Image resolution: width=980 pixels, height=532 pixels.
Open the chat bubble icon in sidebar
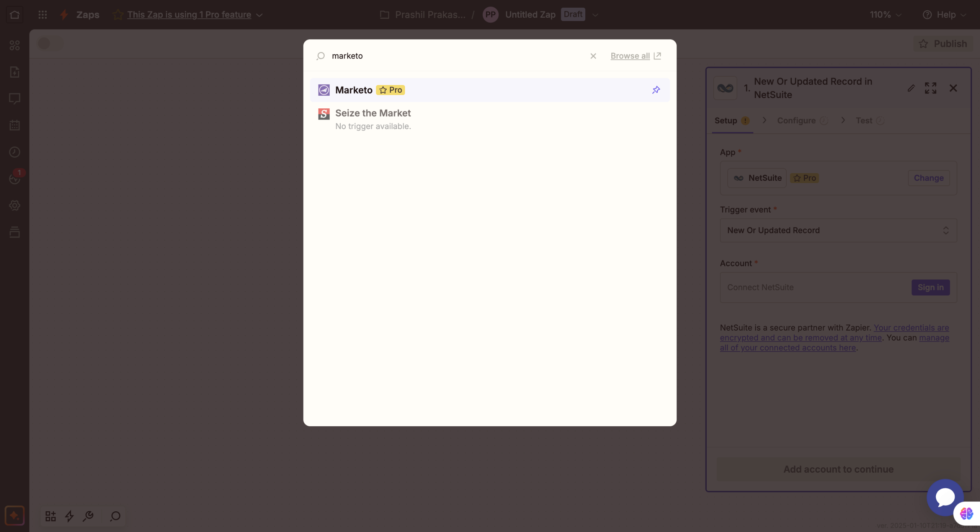(15, 98)
